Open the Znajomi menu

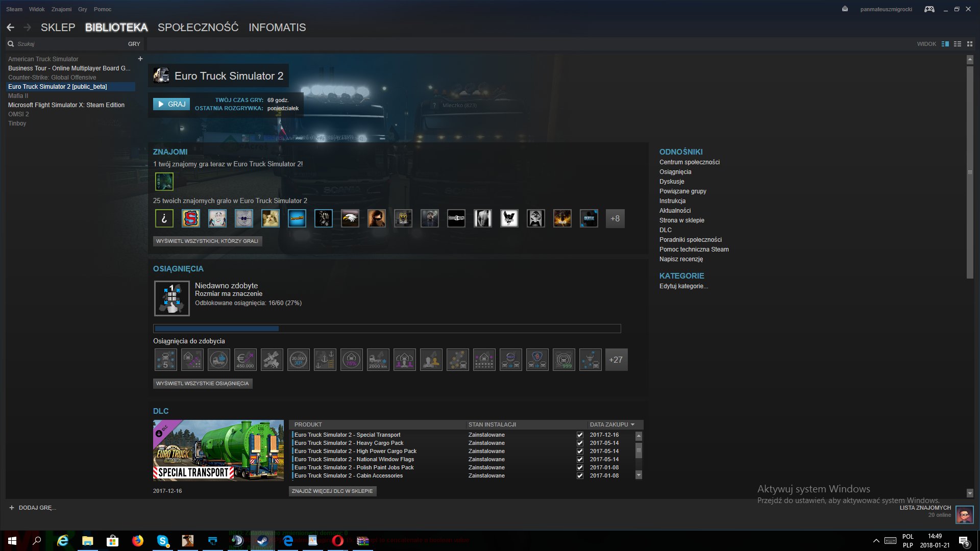pyautogui.click(x=61, y=9)
